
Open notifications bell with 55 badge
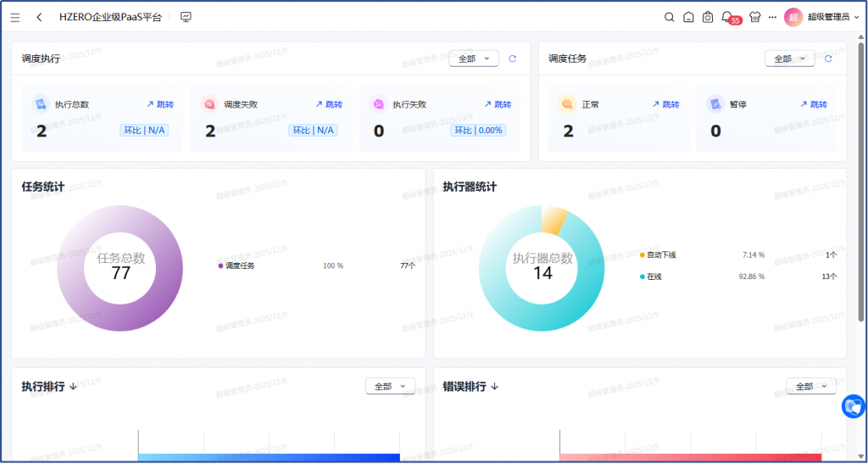point(727,17)
